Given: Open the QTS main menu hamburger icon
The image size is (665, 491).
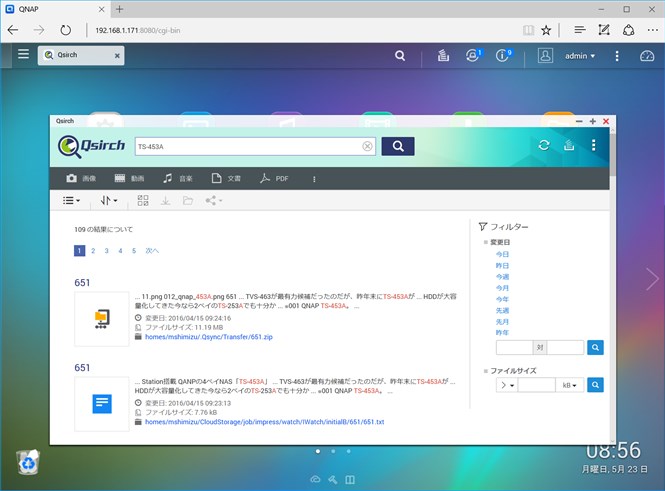Looking at the screenshot, I should point(23,54).
